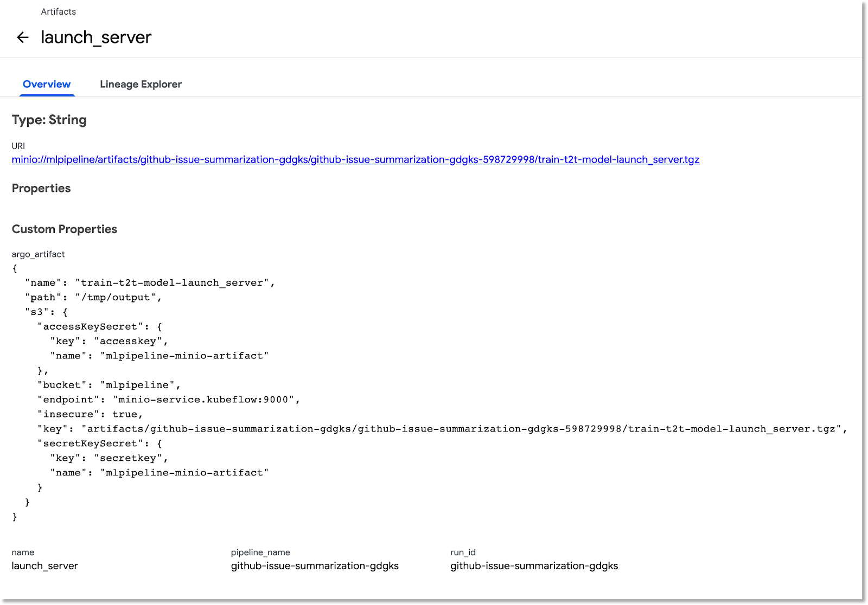Click the bucket mlpipeline JSON line
This screenshot has height=605, width=868.
coord(108,385)
